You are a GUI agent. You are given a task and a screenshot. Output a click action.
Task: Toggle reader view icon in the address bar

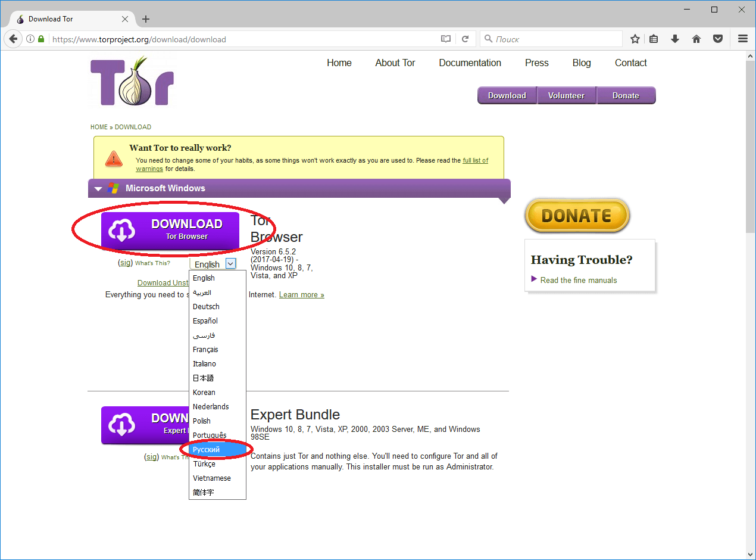[446, 39]
